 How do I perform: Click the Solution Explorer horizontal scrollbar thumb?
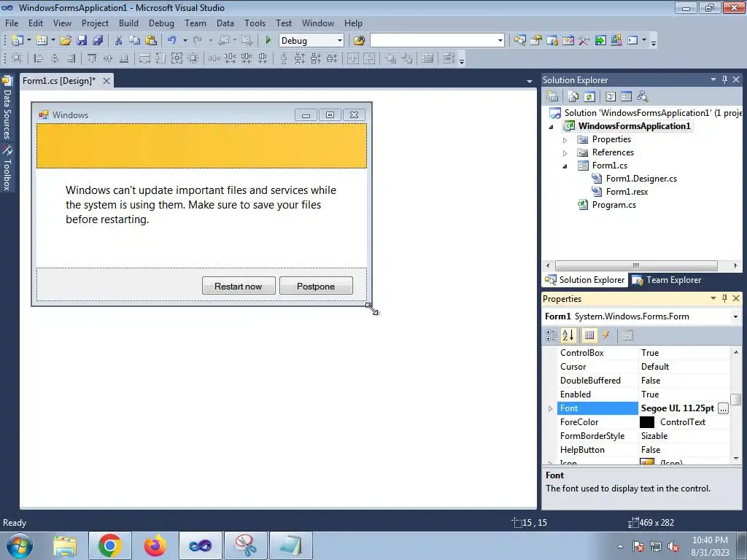click(x=636, y=265)
